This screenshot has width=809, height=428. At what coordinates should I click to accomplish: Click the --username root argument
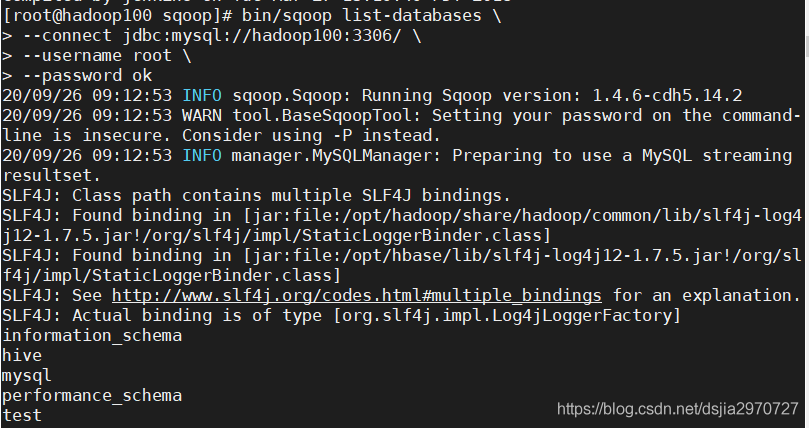pyautogui.click(x=97, y=55)
